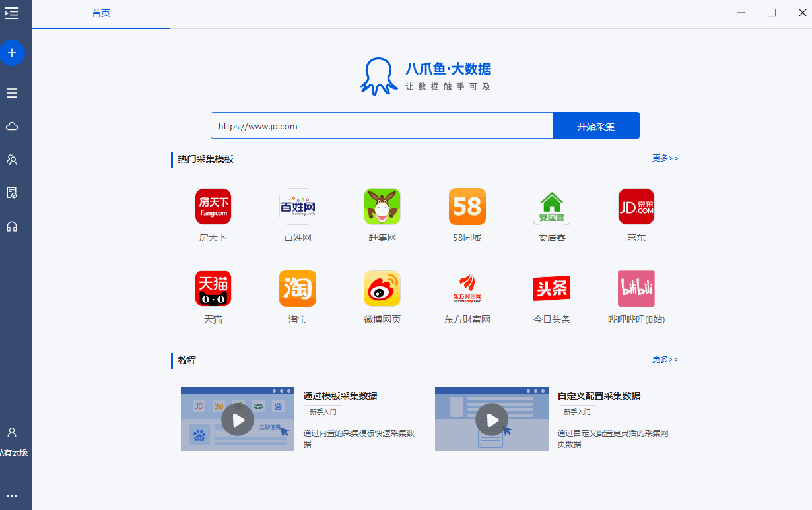812x510 pixels.
Task: Click the 哔哩哔哩(B站) label text
Action: [x=636, y=319]
